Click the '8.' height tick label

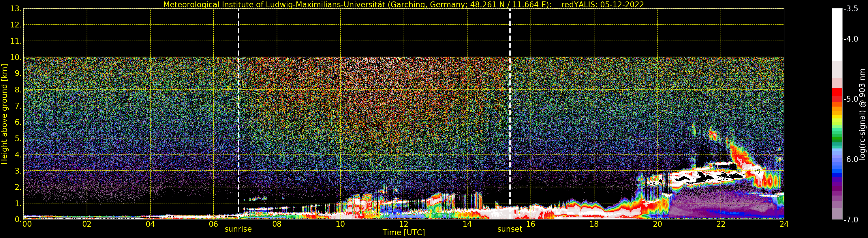(18, 90)
